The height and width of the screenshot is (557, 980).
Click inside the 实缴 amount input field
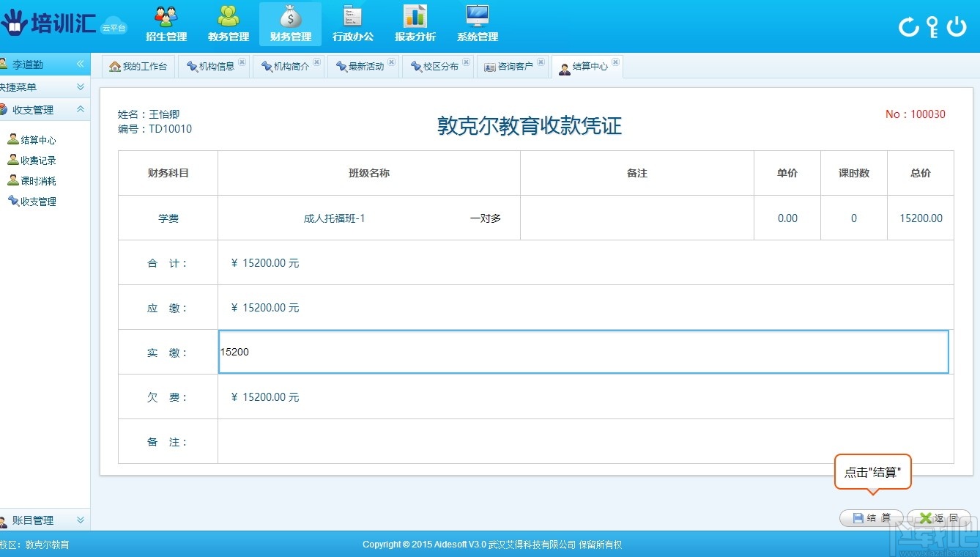(x=584, y=352)
